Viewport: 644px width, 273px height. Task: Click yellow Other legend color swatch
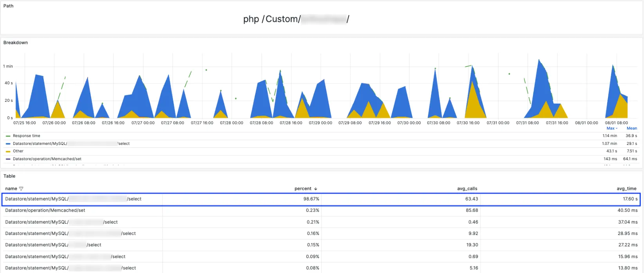click(x=8, y=151)
